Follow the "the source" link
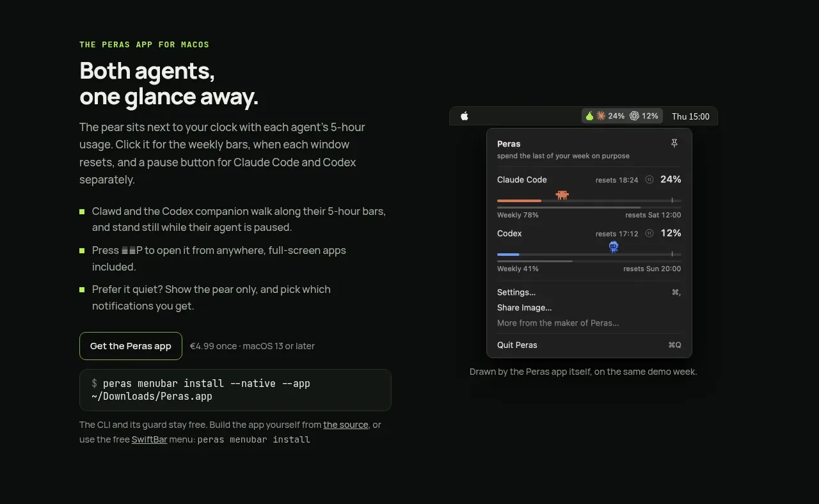 (x=346, y=425)
